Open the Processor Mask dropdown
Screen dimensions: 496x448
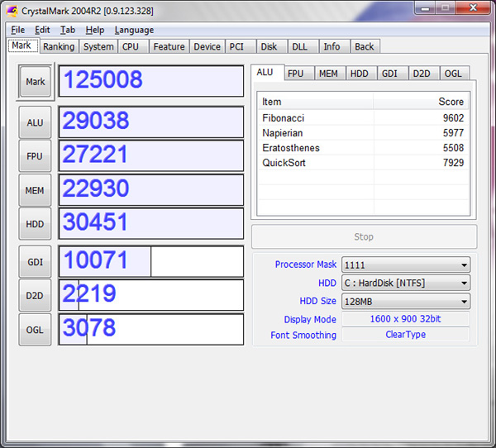coord(406,265)
